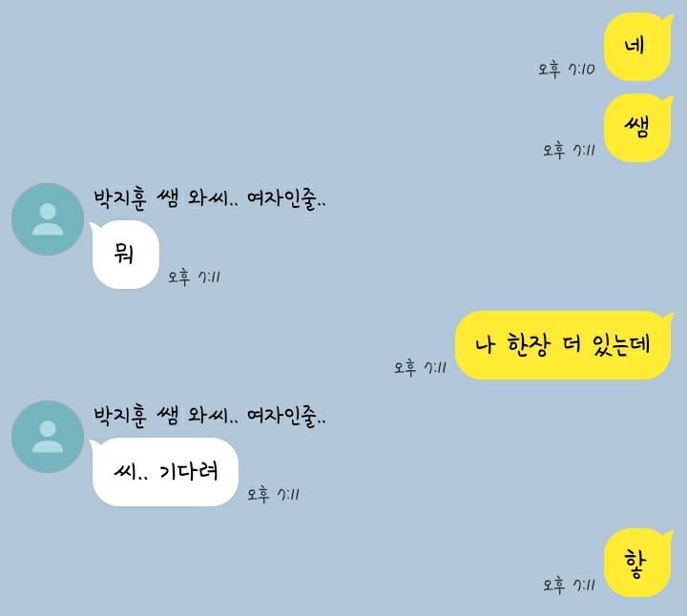Click the first sender name above "뭐"
The width and height of the screenshot is (687, 616).
210,199
